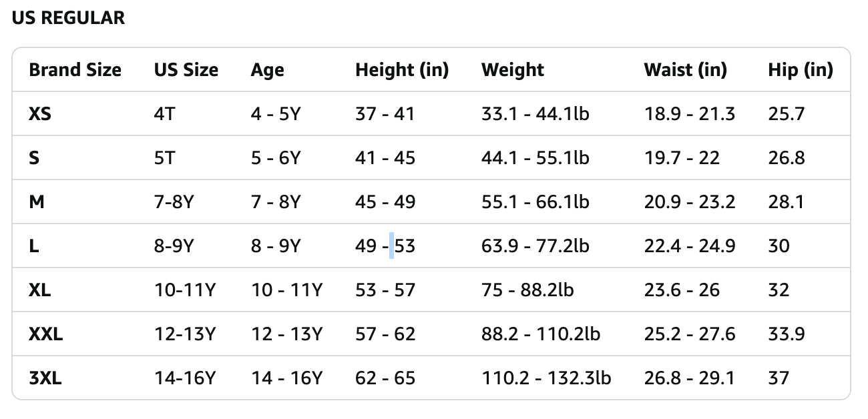Click the 26.8 - 29.1 waist value
Screen dimensions: 868x419
689,378
